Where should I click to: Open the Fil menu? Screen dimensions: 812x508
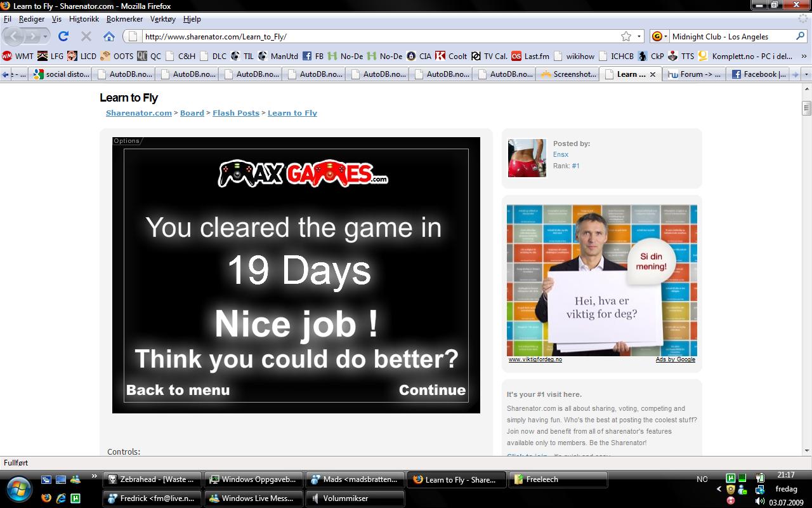pos(8,19)
